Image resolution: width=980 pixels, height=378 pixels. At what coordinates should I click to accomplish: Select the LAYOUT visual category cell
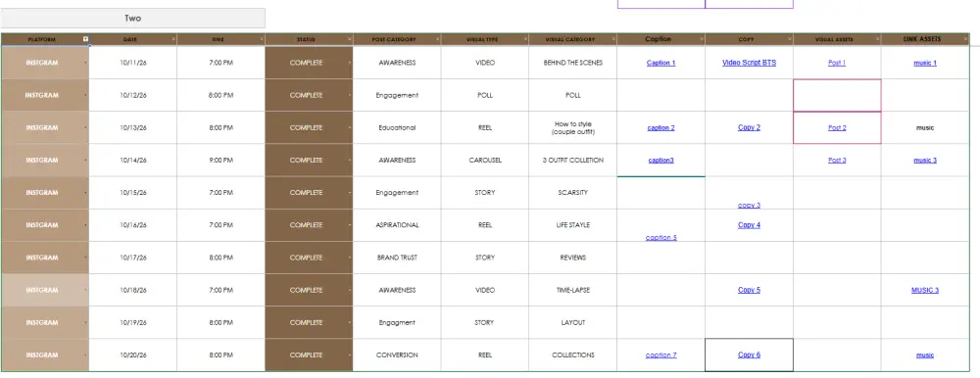pyautogui.click(x=573, y=323)
